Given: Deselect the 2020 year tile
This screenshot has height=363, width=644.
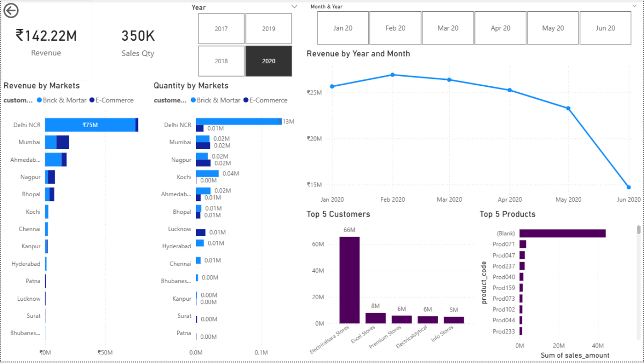Looking at the screenshot, I should 268,61.
